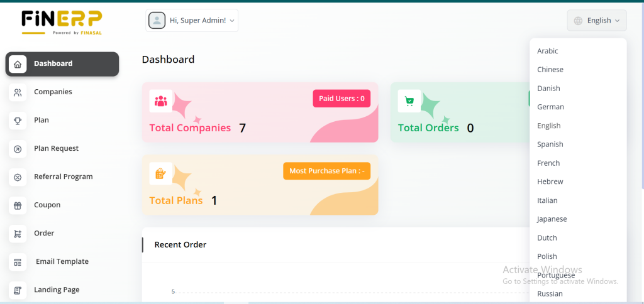Click the Companies users icon
This screenshot has width=644, height=304.
[18, 92]
